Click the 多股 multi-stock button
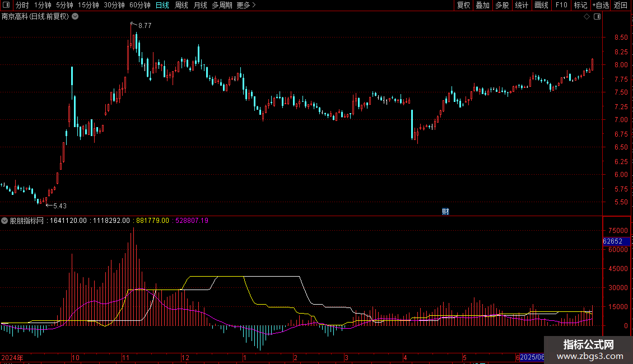The image size is (633, 364). click(502, 5)
